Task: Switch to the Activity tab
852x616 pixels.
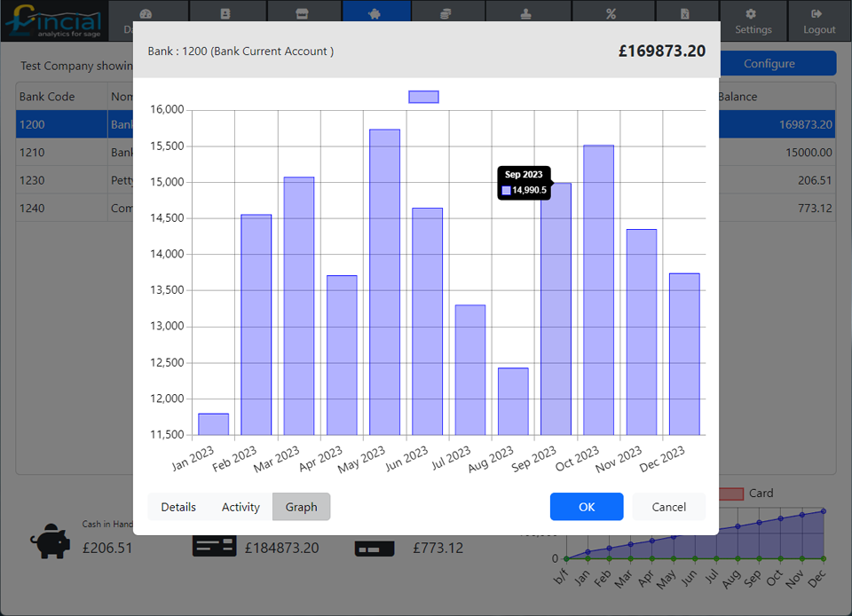Action: tap(241, 507)
